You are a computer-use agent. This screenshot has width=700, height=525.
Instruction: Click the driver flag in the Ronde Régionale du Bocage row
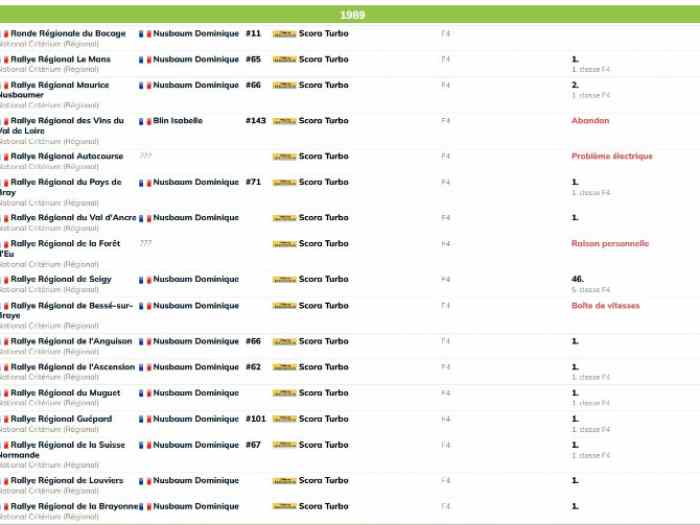pyautogui.click(x=145, y=34)
